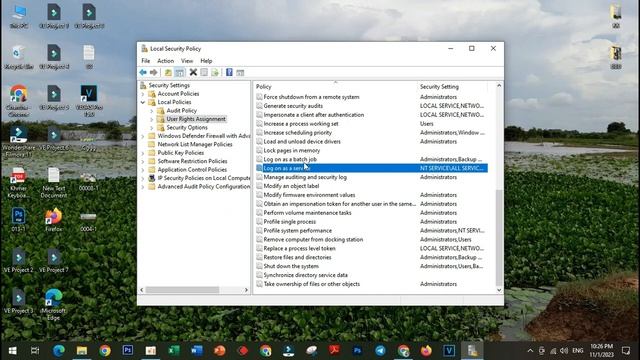This screenshot has width=640, height=360.
Task: Select Network List Manager Policies
Action: (195, 144)
